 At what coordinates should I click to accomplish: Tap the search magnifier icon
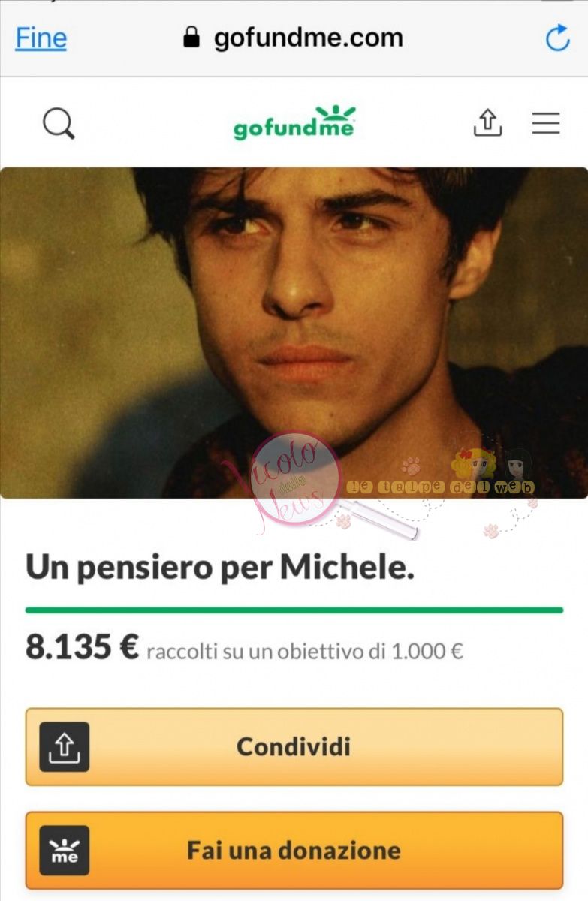click(x=59, y=123)
